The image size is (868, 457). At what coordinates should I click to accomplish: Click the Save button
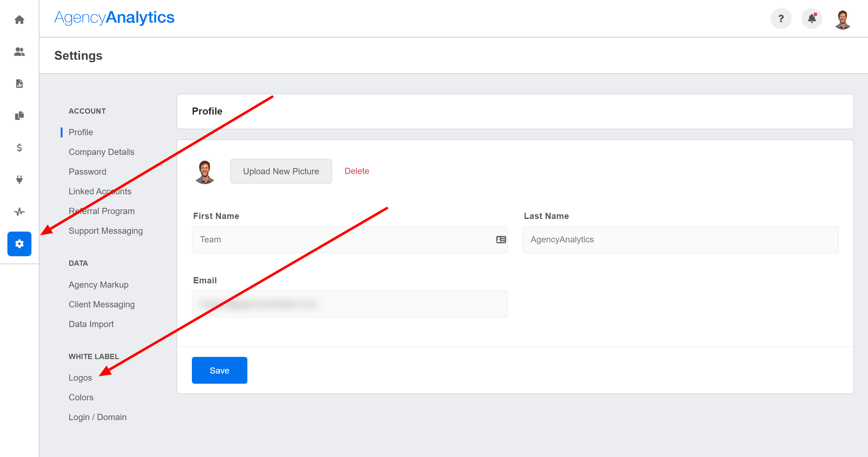219,370
